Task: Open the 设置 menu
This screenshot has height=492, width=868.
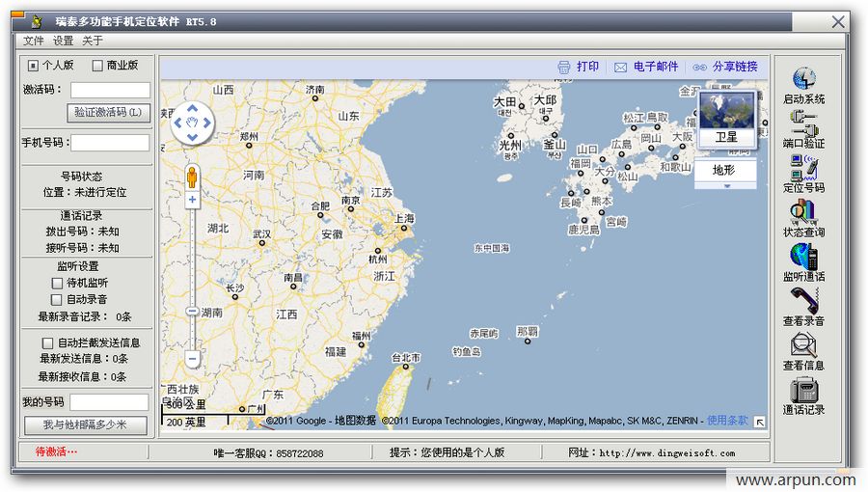Action: click(x=63, y=41)
